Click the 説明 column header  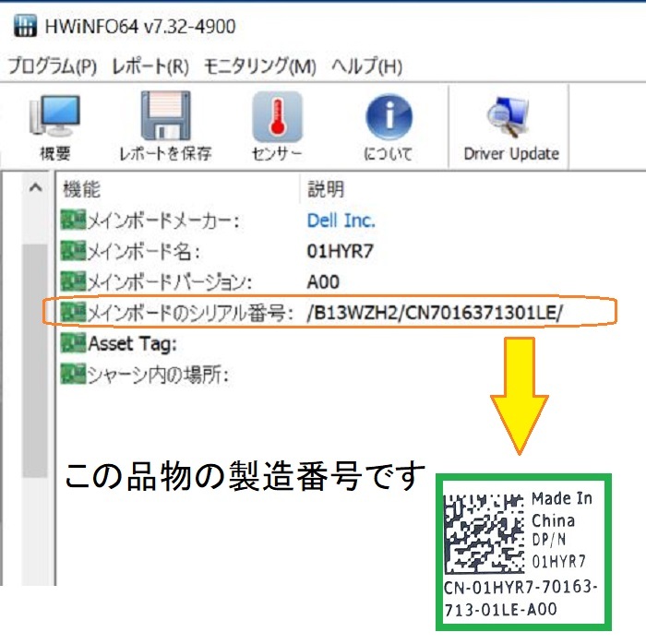(326, 189)
